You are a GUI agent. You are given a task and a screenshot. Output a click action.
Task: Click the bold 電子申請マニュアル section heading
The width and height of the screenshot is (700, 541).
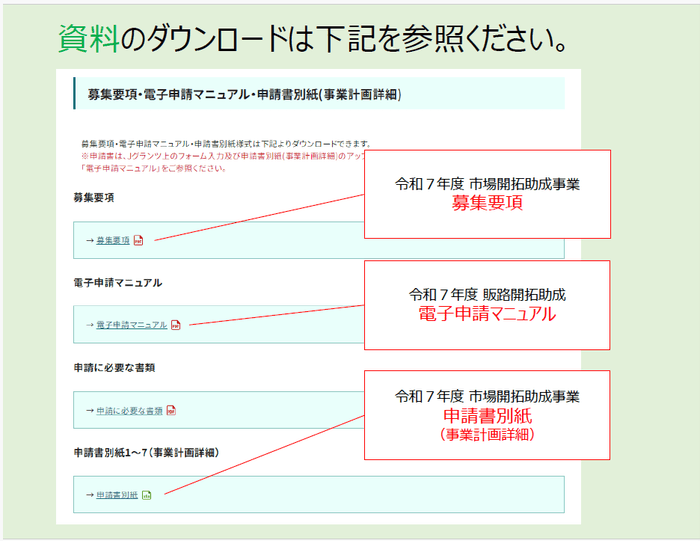(118, 283)
